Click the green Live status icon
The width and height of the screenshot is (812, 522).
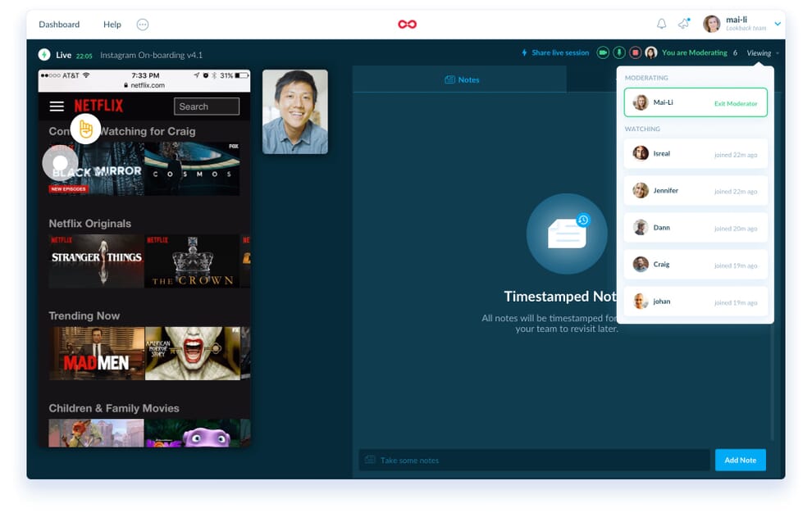44,54
